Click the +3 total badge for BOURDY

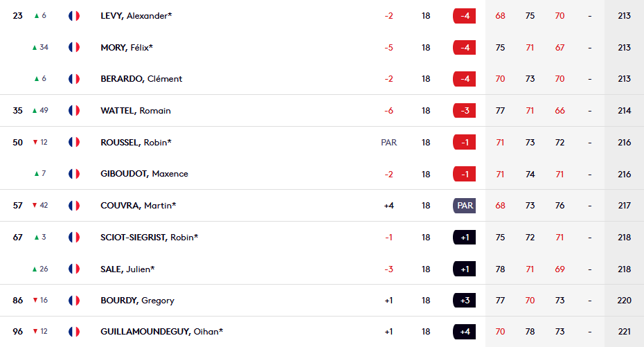[464, 300]
